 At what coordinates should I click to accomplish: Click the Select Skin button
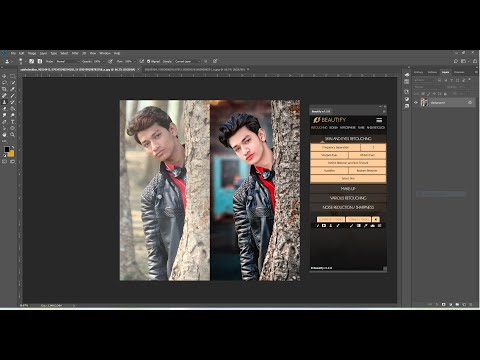(x=348, y=178)
